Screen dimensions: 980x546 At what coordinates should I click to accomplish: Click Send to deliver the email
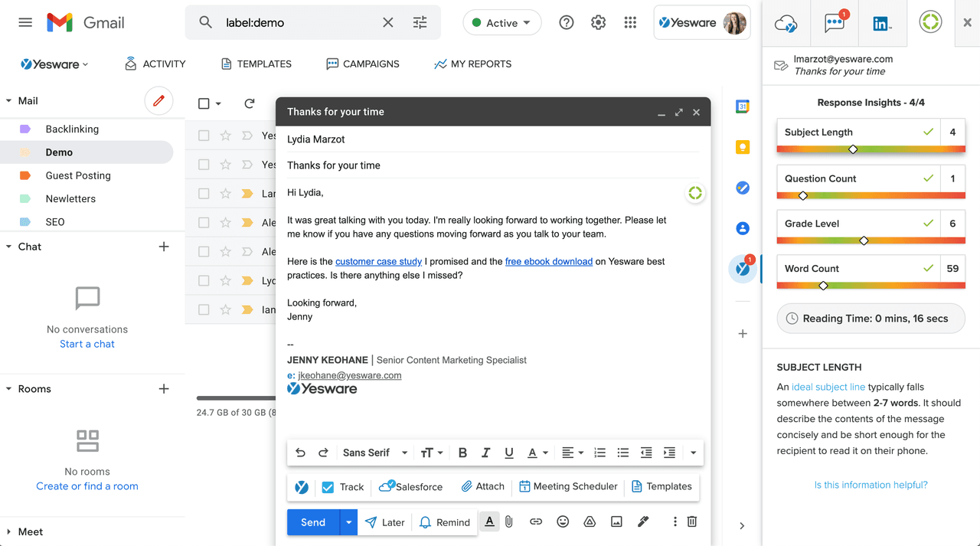[x=312, y=521]
